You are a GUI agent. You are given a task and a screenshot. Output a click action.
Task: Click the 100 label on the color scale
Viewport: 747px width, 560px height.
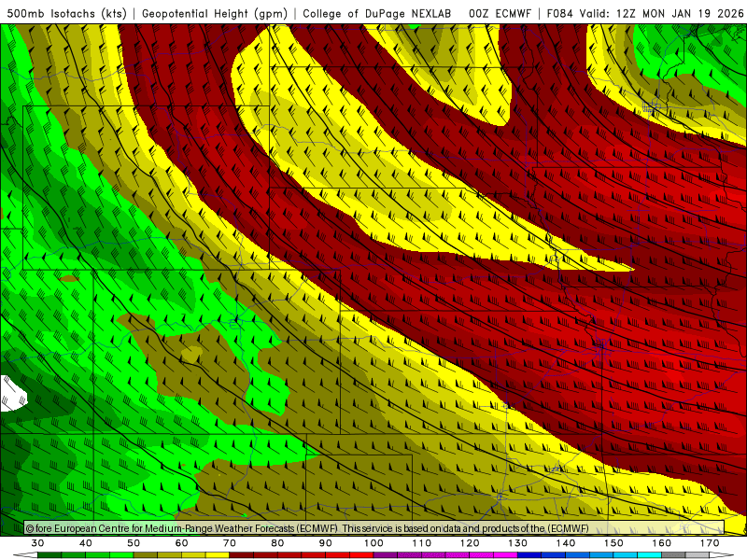point(373,543)
